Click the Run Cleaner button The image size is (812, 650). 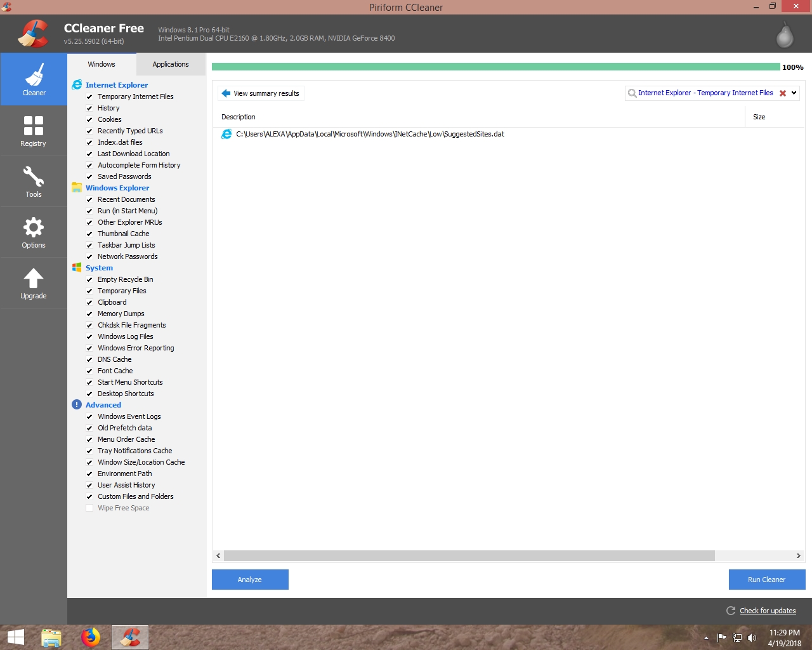click(x=767, y=580)
